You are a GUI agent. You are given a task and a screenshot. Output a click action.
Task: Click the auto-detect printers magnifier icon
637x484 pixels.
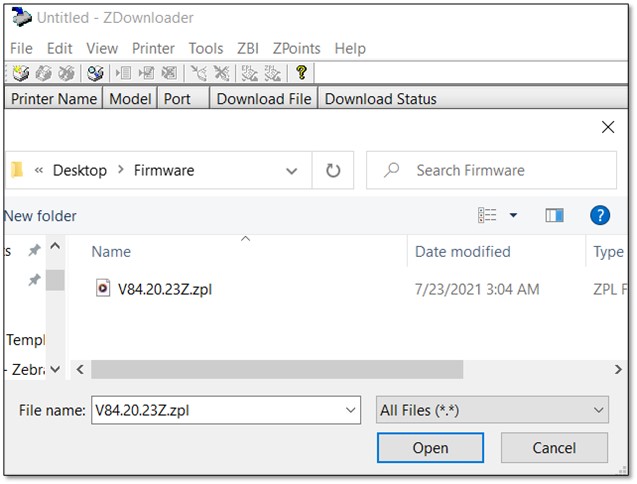click(95, 73)
